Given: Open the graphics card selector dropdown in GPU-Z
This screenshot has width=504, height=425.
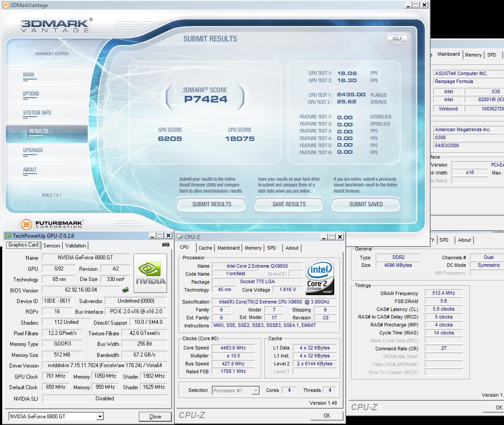Looking at the screenshot, I should click(100, 417).
